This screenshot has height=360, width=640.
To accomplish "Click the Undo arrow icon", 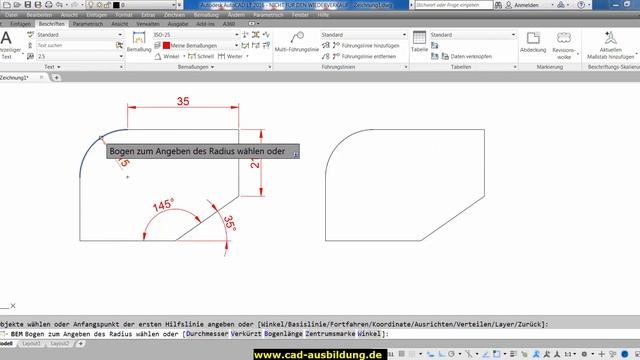I will pos(60,5).
